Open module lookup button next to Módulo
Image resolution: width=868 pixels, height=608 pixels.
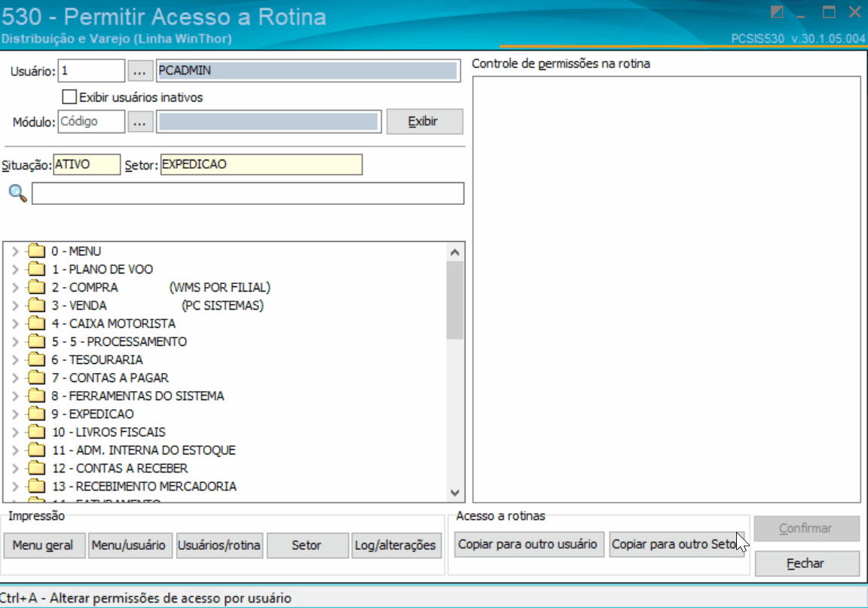140,121
